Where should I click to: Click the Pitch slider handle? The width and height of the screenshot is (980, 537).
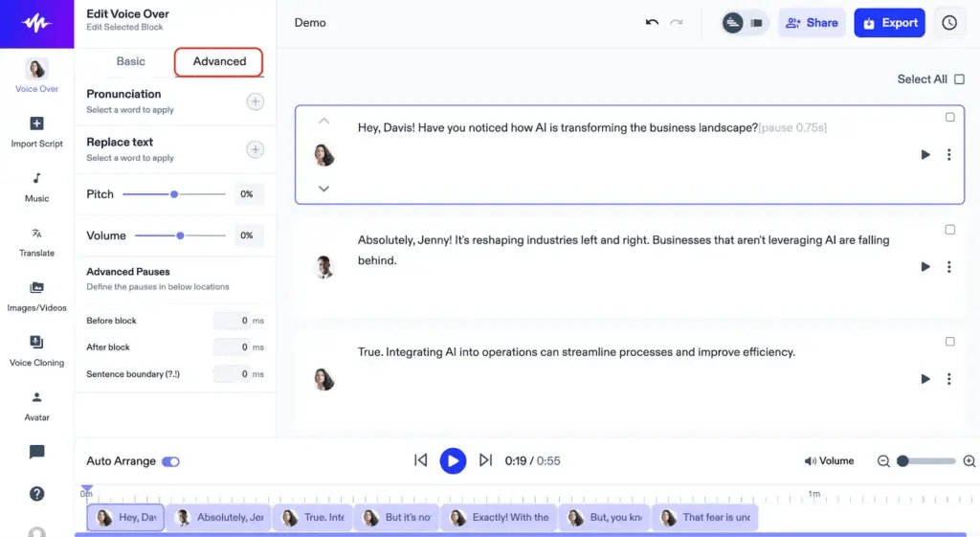174,194
